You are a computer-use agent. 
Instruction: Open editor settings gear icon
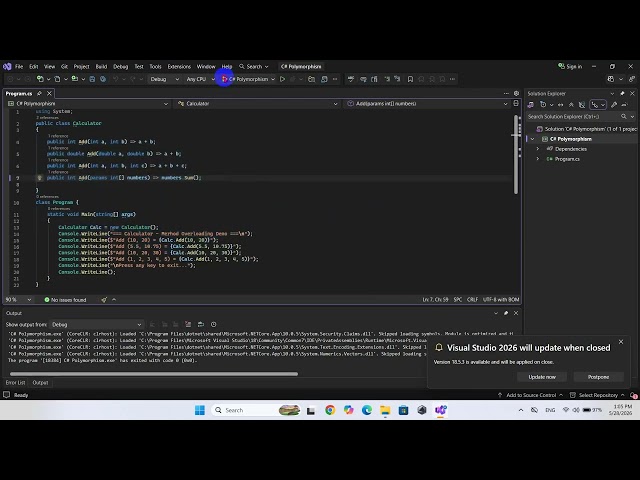pos(516,93)
